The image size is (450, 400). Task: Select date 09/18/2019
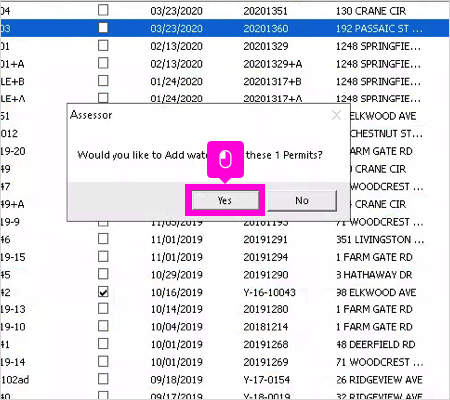tap(177, 380)
